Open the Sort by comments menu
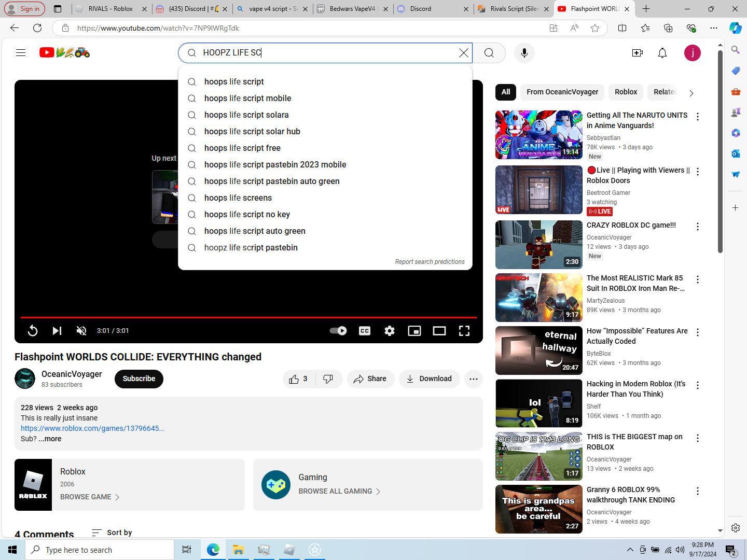747x560 pixels. (112, 533)
